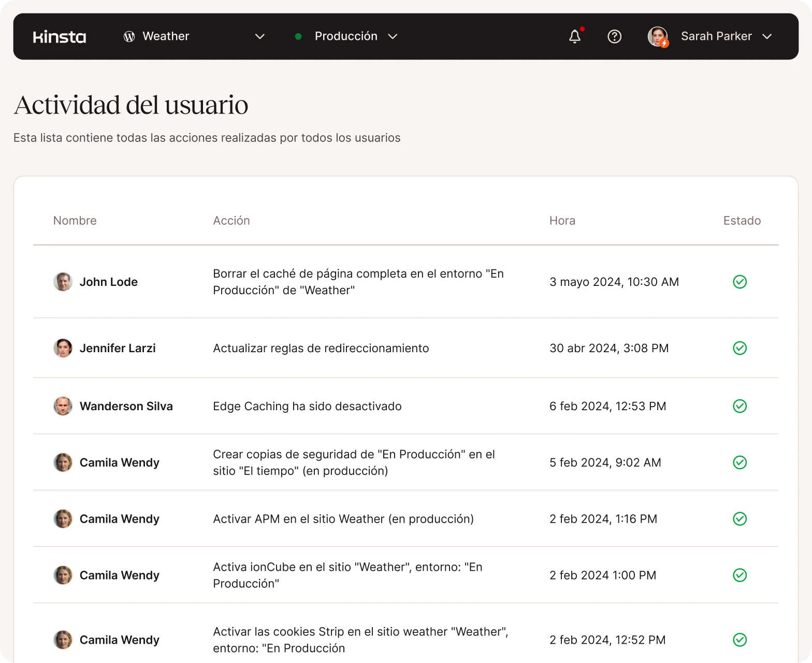Select the 'Activar APM' activity row text

(x=343, y=519)
